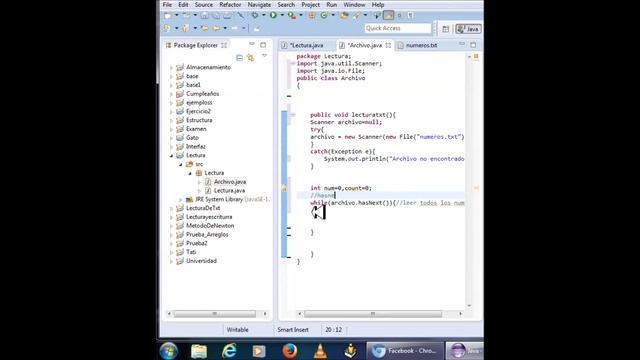640x360 pixels.
Task: Collapse the src folder
Action: pos(181,164)
